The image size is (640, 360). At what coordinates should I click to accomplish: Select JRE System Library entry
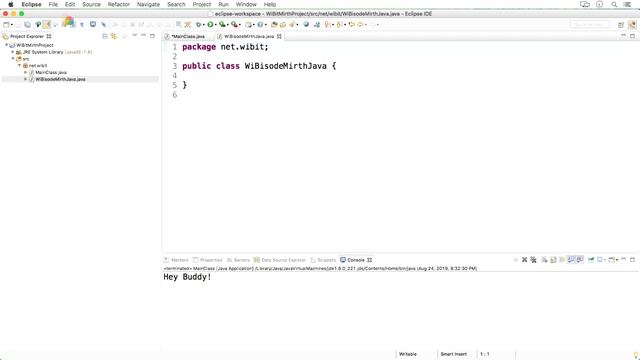(x=43, y=52)
